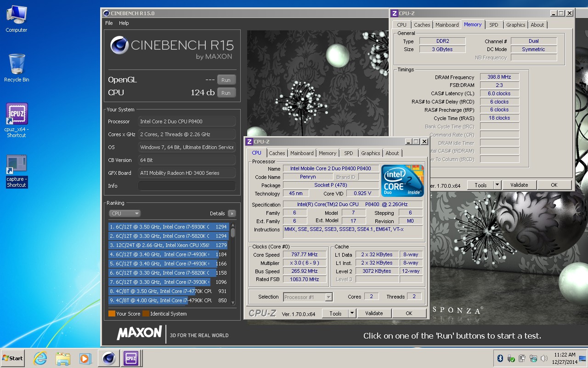Switch to Memory tab in front CPU-Z window

tap(328, 153)
